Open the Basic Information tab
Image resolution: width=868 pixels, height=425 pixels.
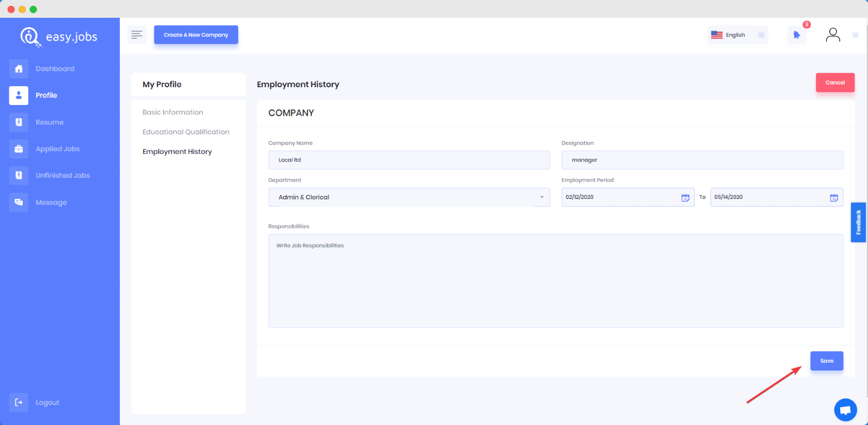tap(173, 112)
